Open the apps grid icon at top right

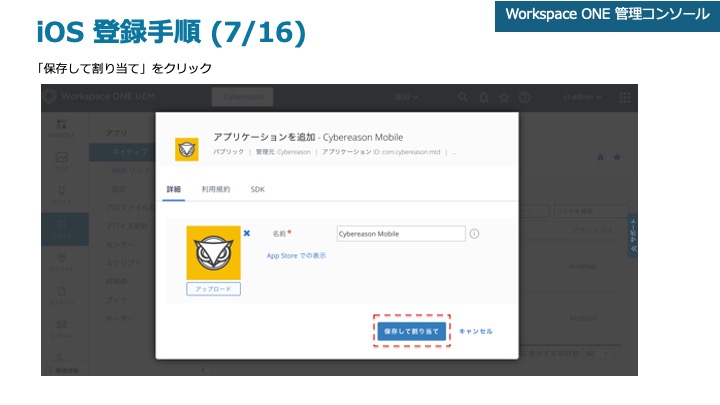click(624, 97)
